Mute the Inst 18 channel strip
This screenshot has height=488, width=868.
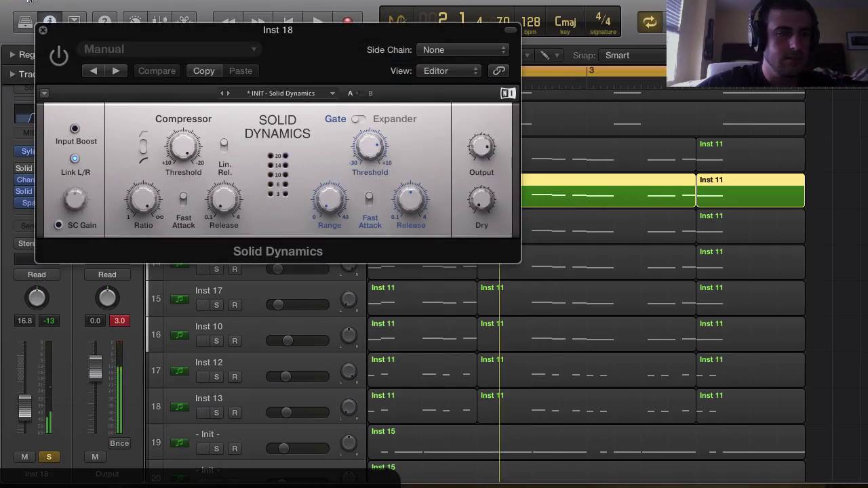pyautogui.click(x=24, y=457)
